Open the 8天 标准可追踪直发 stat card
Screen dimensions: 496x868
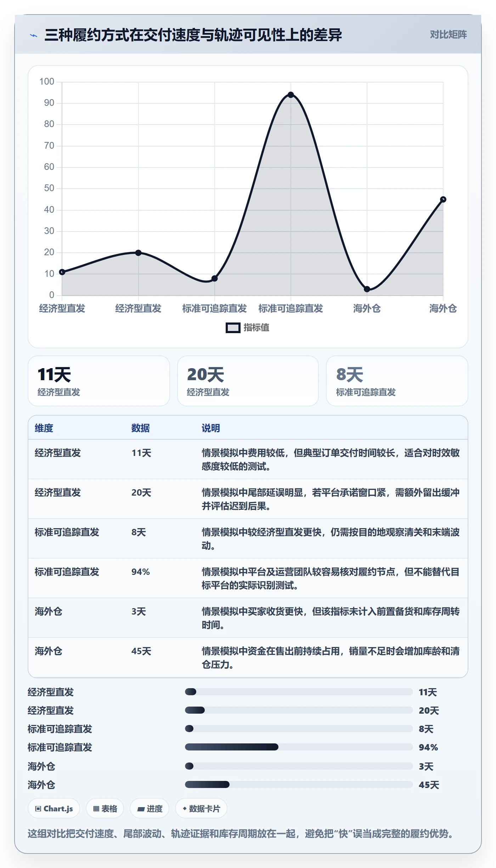[397, 381]
